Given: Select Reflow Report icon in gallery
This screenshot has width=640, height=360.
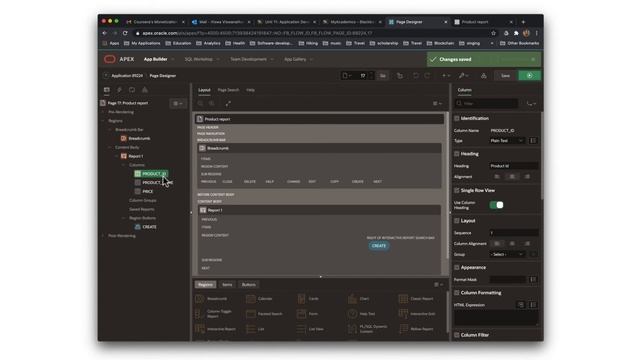Looking at the screenshot, I should click(403, 329).
